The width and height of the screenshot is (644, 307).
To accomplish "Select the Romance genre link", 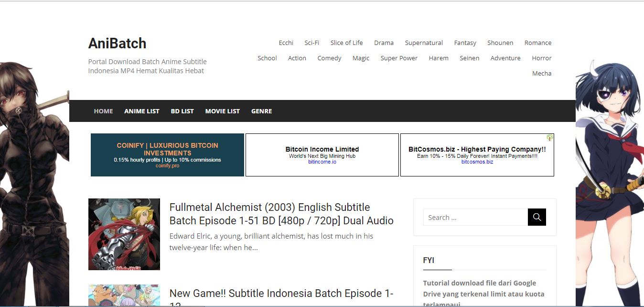I will click(x=538, y=43).
